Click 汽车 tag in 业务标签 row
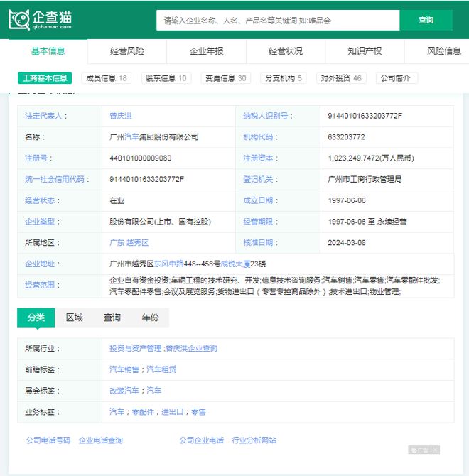Image resolution: width=469 pixels, height=476 pixels. coord(117,412)
